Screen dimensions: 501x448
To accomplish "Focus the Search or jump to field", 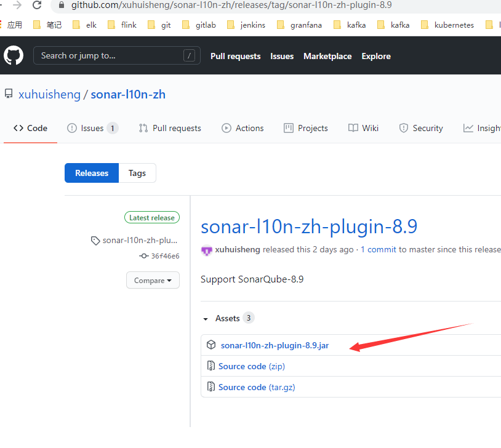I will [x=116, y=55].
